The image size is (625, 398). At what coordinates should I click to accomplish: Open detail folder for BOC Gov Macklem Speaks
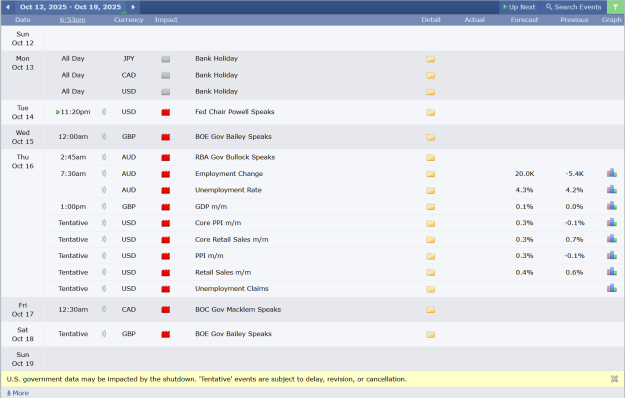pyautogui.click(x=430, y=310)
